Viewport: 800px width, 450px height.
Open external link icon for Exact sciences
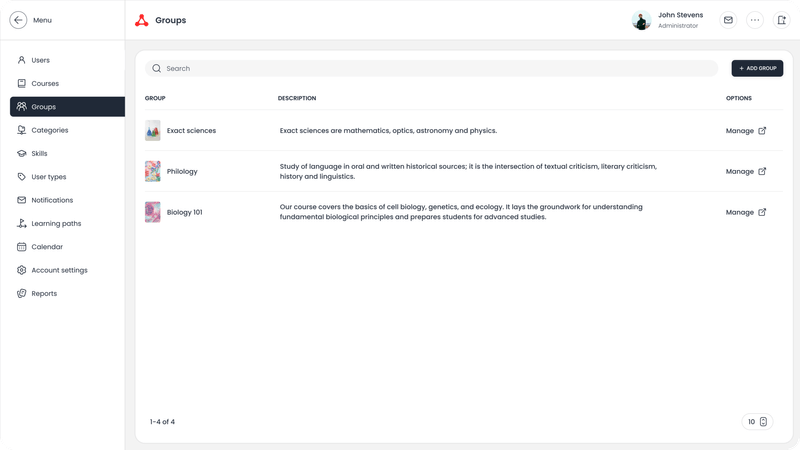point(762,131)
